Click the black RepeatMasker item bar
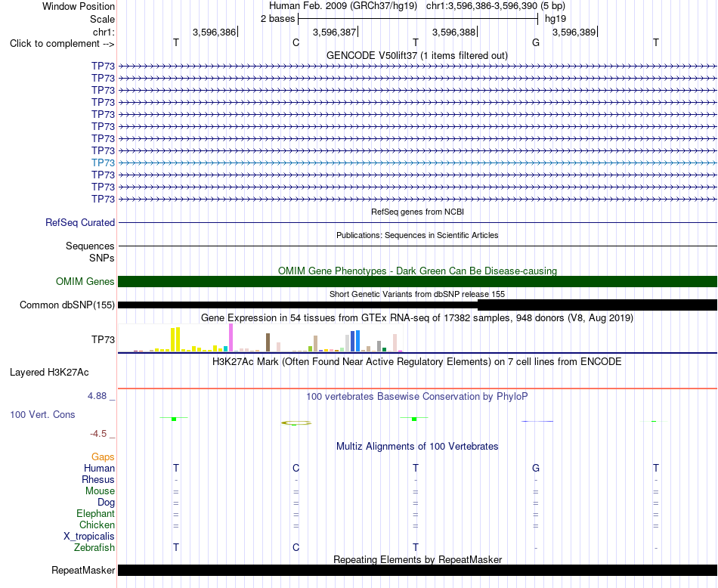This screenshot has width=718, height=588. click(417, 570)
